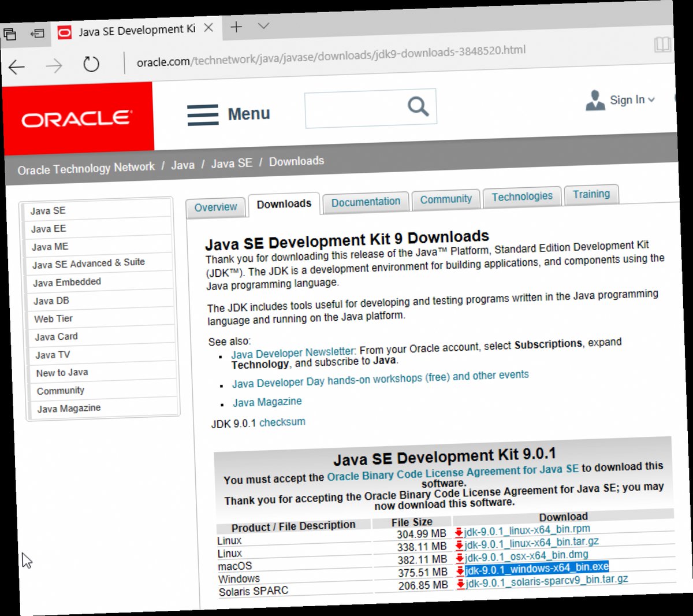Open the hamburger Menu icon
The height and width of the screenshot is (616, 693).
[x=203, y=115]
